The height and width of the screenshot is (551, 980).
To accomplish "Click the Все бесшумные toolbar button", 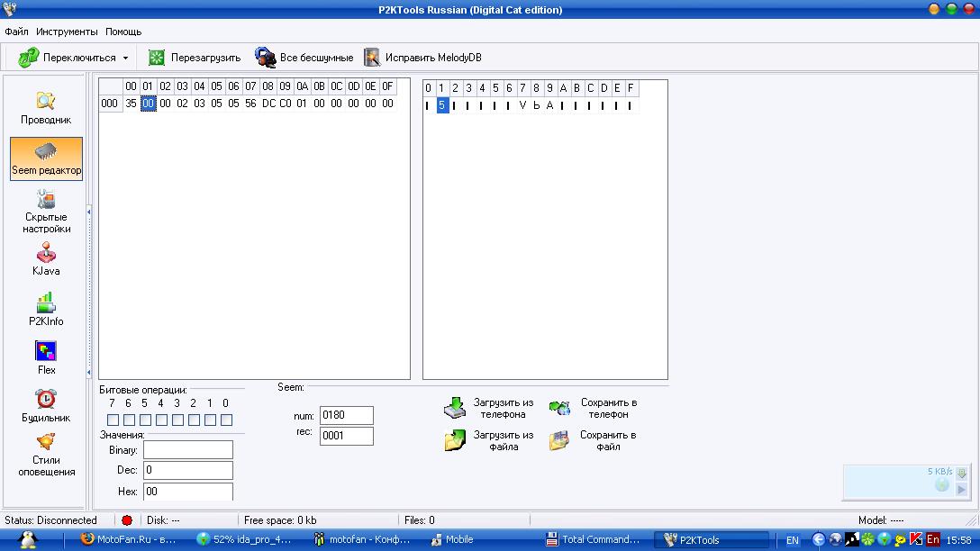I will (x=304, y=58).
